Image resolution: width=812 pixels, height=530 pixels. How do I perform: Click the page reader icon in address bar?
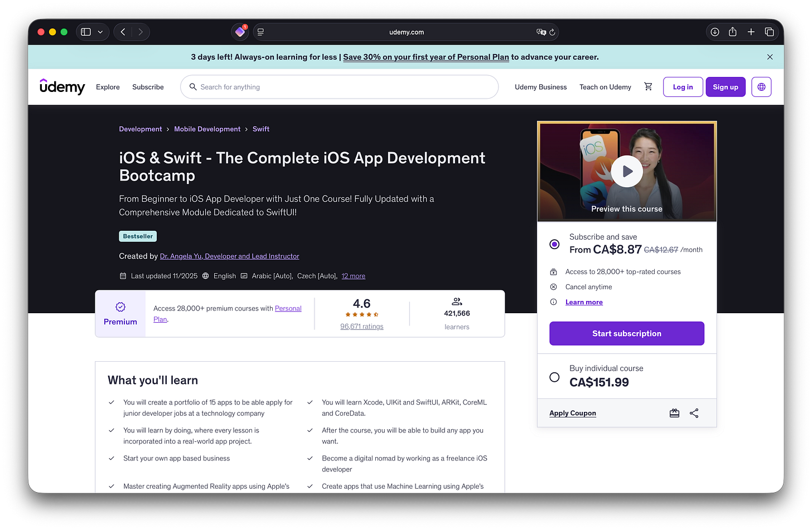coord(260,32)
